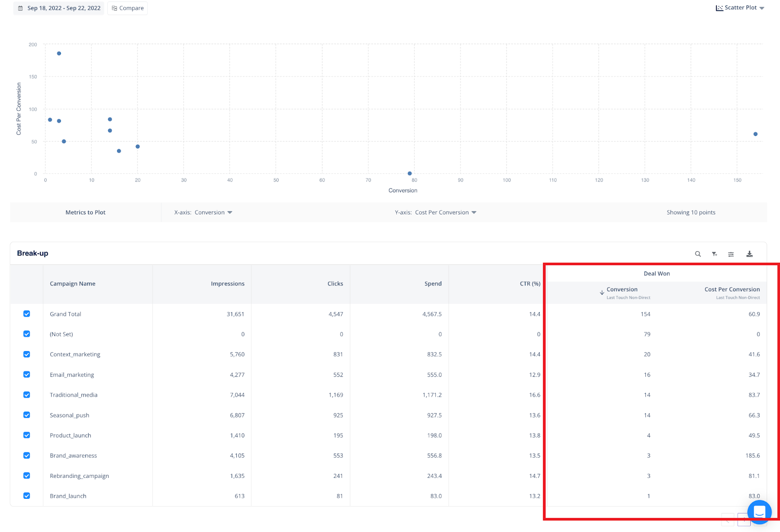Screen dimensions: 780x532
Task: Click the 16.6 CTR cell
Action: tap(535, 395)
